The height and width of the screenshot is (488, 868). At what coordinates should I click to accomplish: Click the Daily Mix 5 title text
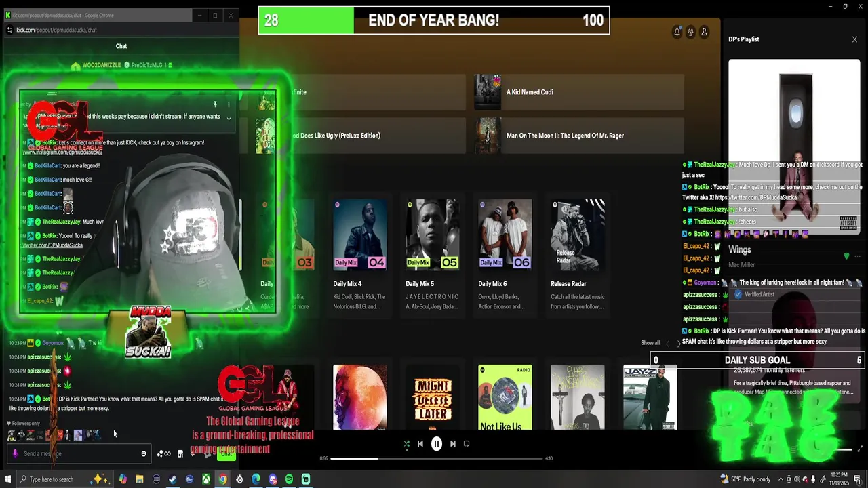[420, 284]
